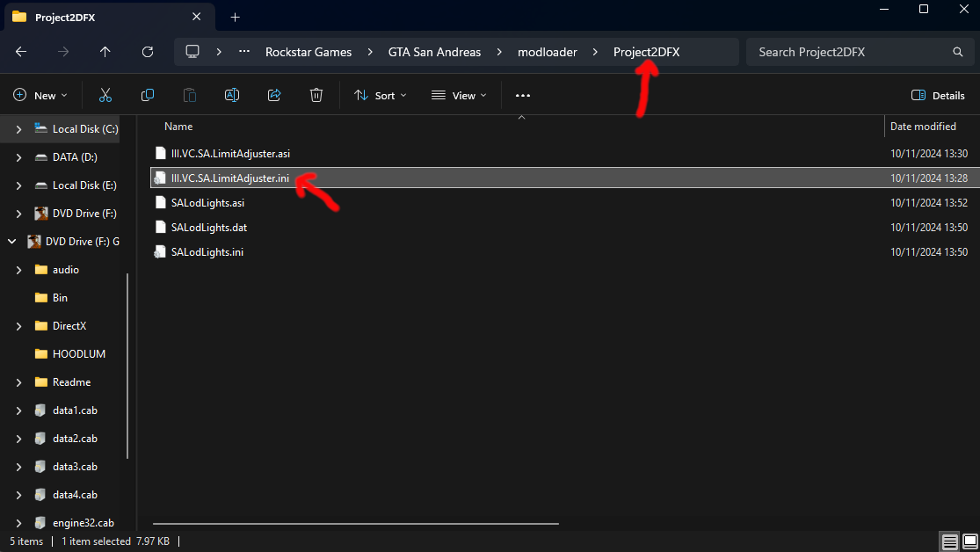
Task: Go back with the left arrow
Action: pos(21,52)
